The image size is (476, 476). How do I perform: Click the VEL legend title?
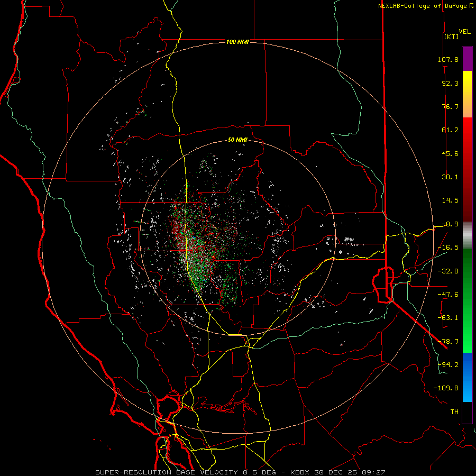464,32
